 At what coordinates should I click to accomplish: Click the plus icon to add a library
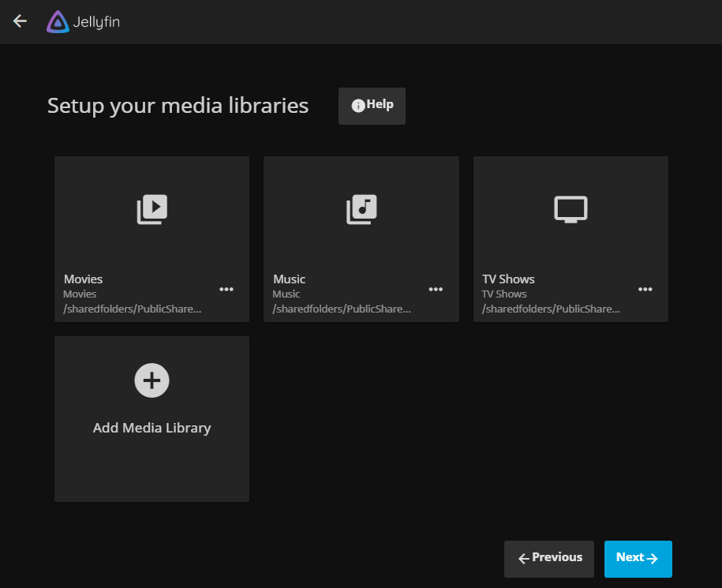[x=152, y=381]
